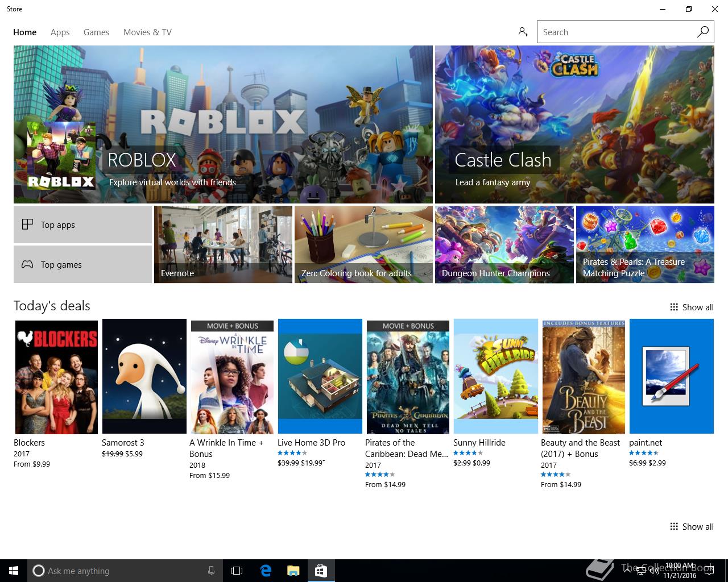Open the Windows Start menu
Image resolution: width=728 pixels, height=582 pixels.
click(14, 571)
